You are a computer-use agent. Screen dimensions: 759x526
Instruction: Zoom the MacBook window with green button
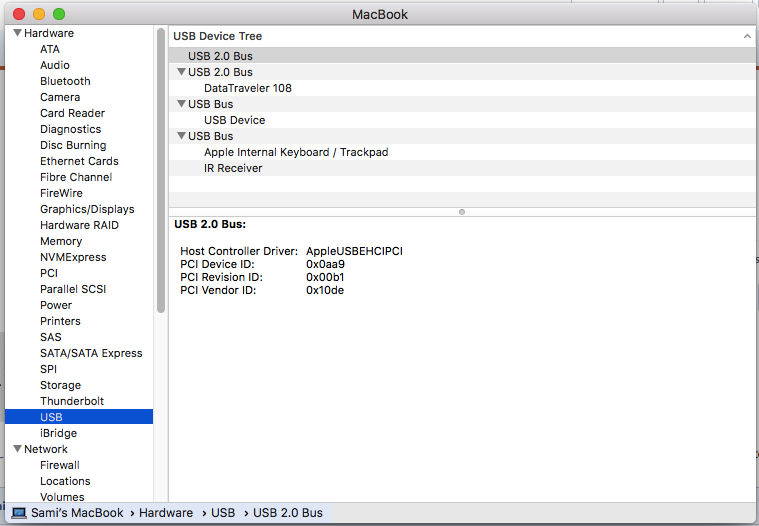click(59, 14)
